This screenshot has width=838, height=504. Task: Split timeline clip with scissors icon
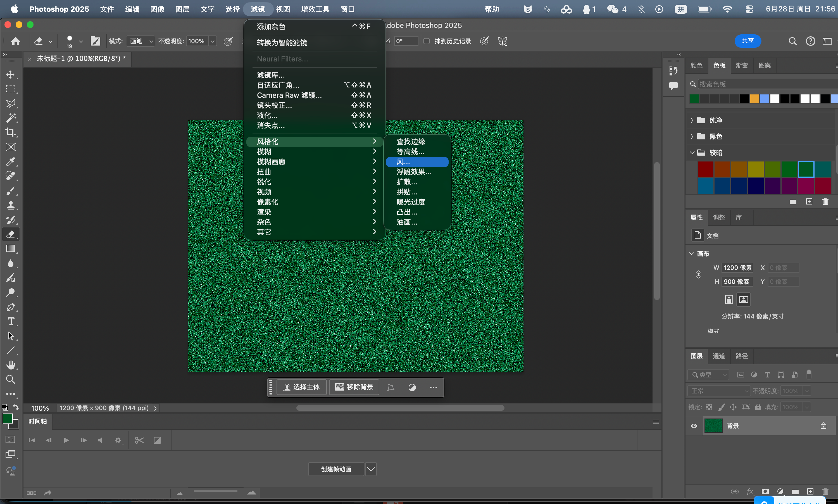tap(139, 440)
